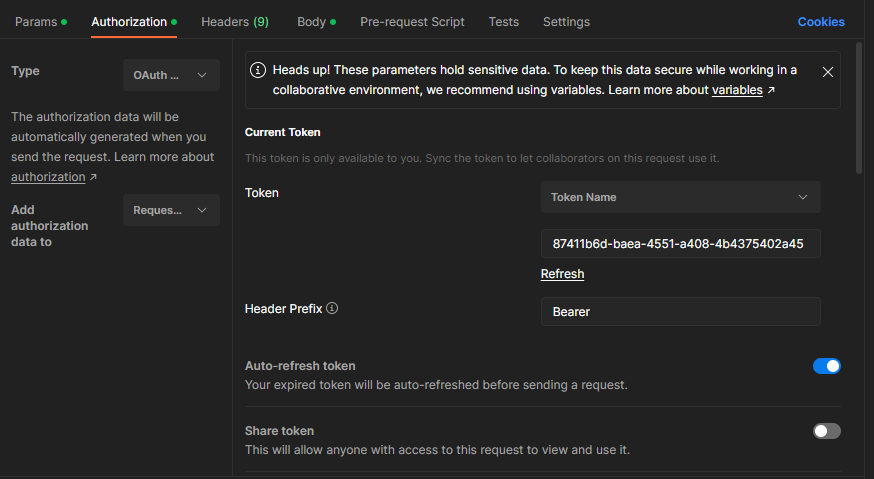The image size is (874, 479).
Task: Click the Heads up info circle icon
Action: pos(258,70)
